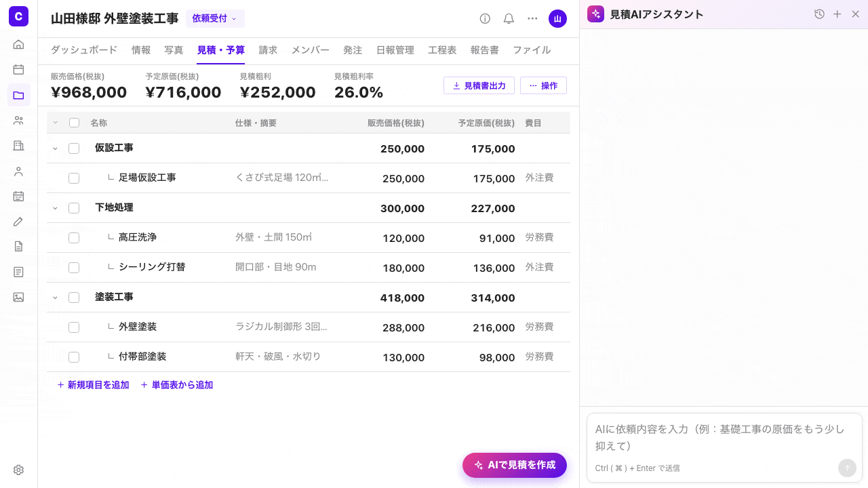Screen dimensions: 868x488
Task: Click 単価表から追加 link
Action: click(x=177, y=385)
